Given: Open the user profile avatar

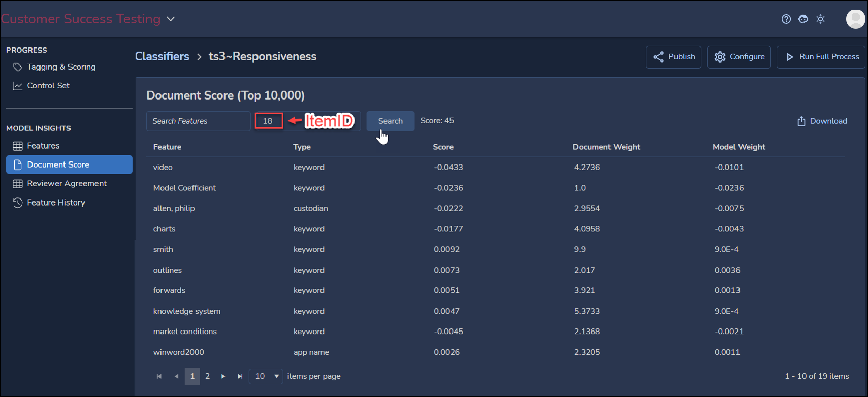Looking at the screenshot, I should point(855,19).
